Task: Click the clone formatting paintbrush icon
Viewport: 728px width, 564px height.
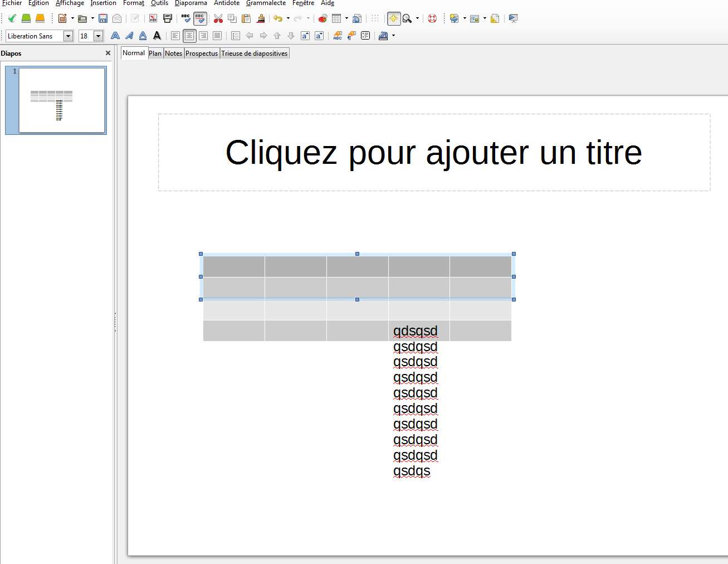Action: 261,18
